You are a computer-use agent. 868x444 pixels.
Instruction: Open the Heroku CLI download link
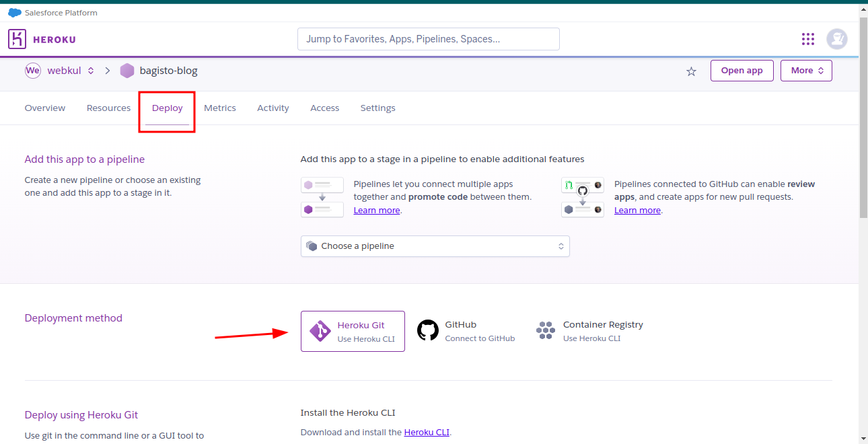pyautogui.click(x=427, y=433)
